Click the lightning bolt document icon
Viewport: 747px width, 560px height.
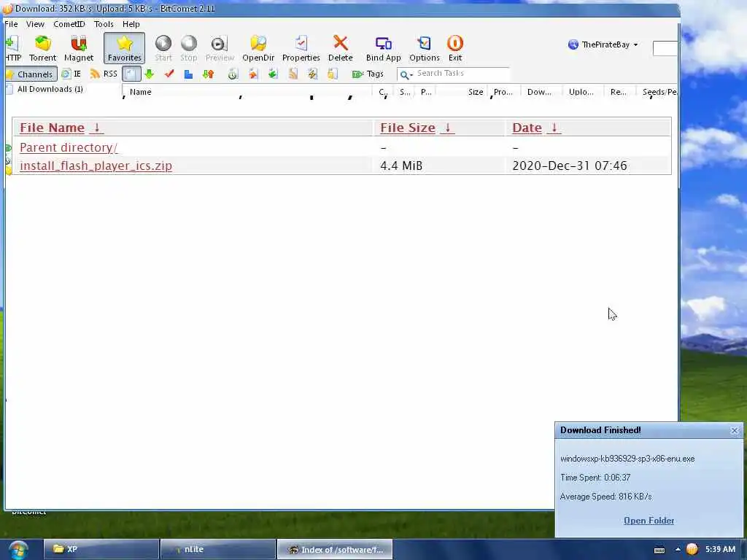pyautogui.click(x=312, y=74)
